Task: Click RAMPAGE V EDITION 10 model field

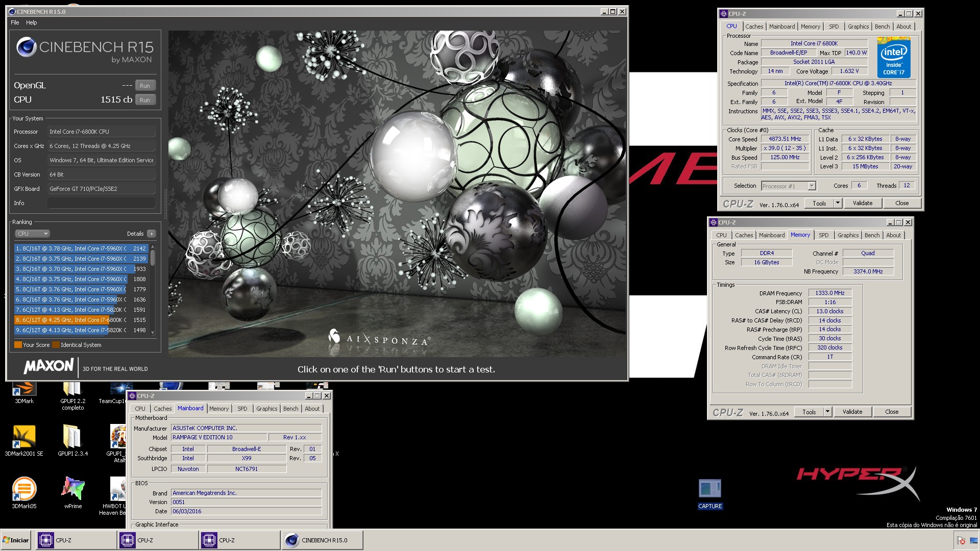Action: [x=219, y=437]
